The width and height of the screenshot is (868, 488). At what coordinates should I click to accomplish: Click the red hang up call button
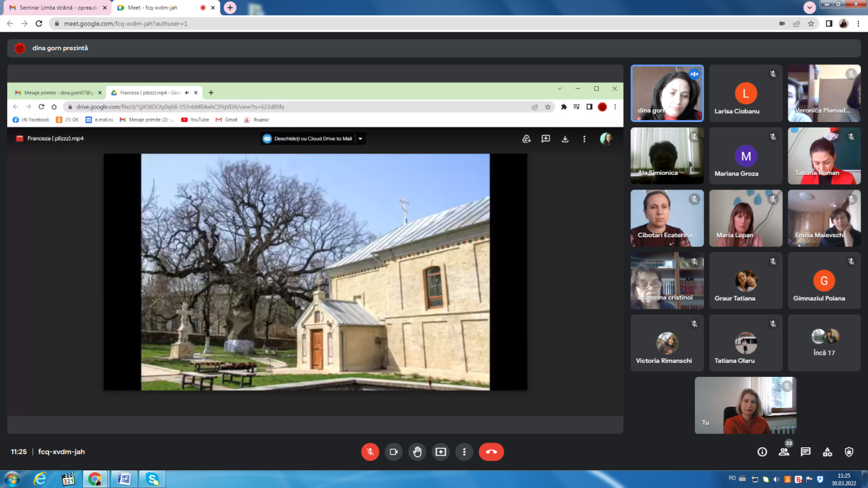coord(491,452)
